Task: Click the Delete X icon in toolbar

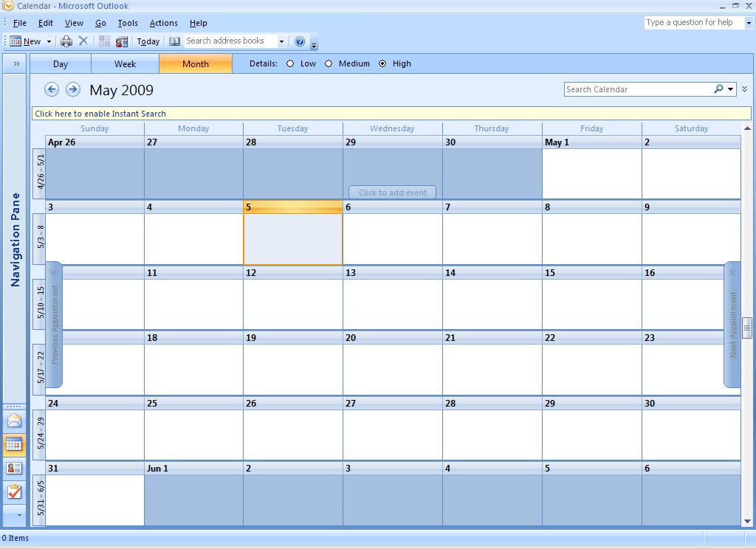Action: pyautogui.click(x=83, y=41)
